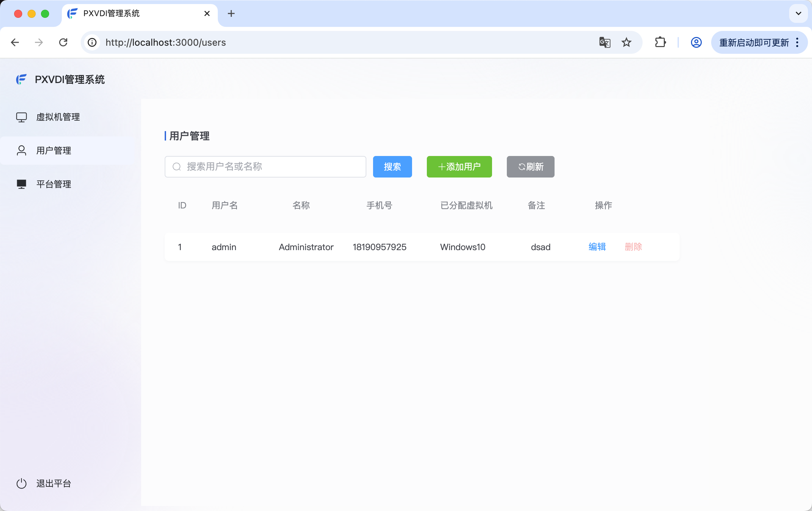Screen dimensions: 812x511
Task: Open the browser extensions puzzle icon
Action: point(660,42)
